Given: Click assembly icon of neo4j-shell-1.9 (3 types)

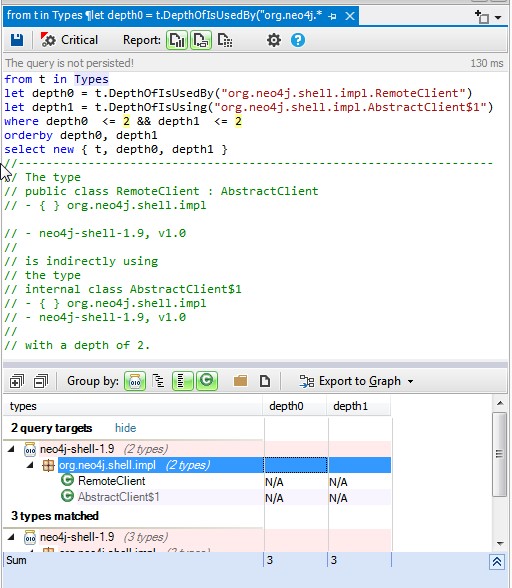Looking at the screenshot, I should click(x=30, y=537).
